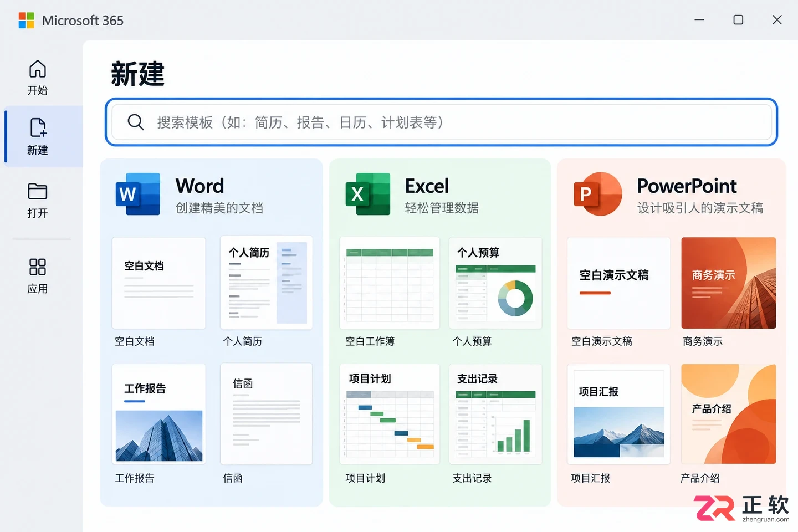This screenshot has width=798, height=532.
Task: Minimize the Microsoft 365 window
Action: pos(699,20)
